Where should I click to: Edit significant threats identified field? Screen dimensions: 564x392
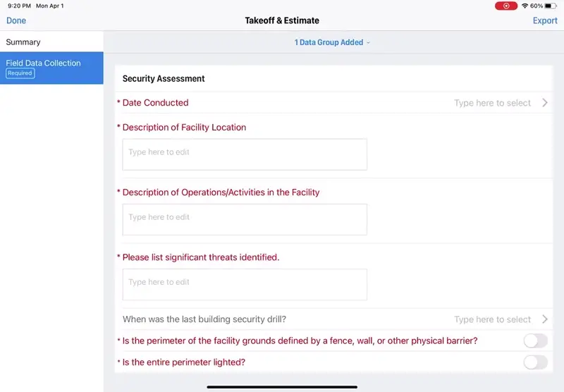coord(245,284)
